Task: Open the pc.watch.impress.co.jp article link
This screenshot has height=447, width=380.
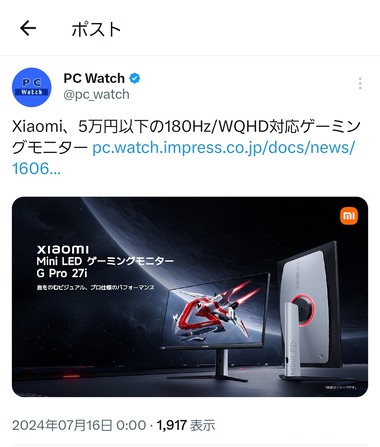Action: pos(183,158)
